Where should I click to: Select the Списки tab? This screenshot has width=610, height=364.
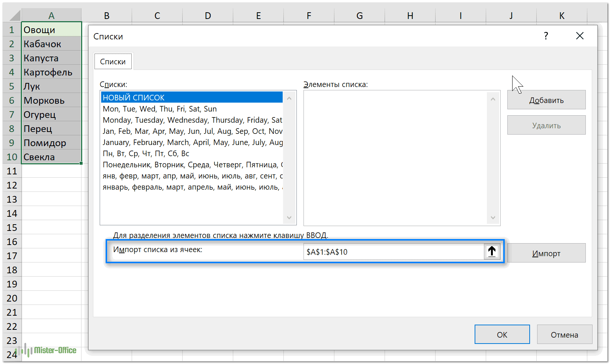pyautogui.click(x=113, y=62)
